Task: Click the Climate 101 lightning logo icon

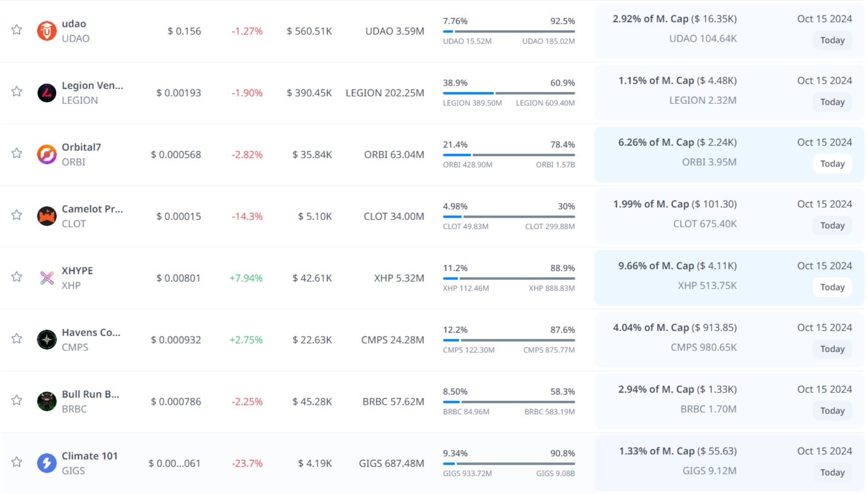Action: 47,463
